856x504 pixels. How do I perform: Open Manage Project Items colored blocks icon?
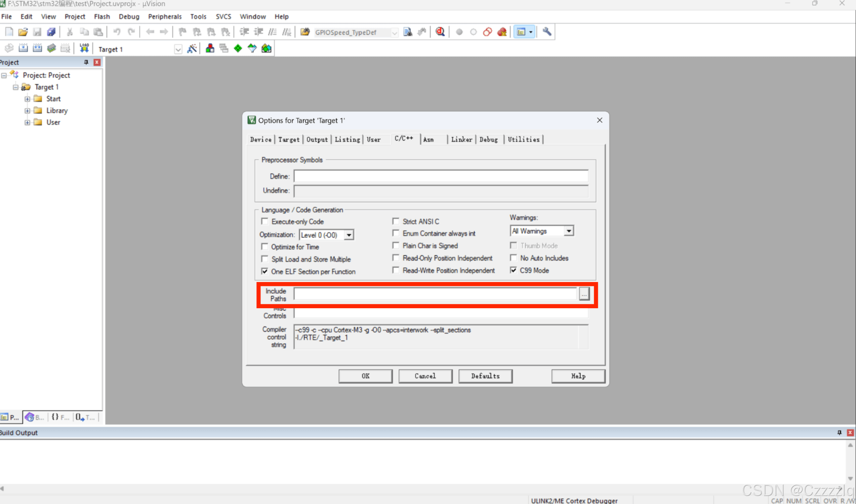click(x=210, y=49)
